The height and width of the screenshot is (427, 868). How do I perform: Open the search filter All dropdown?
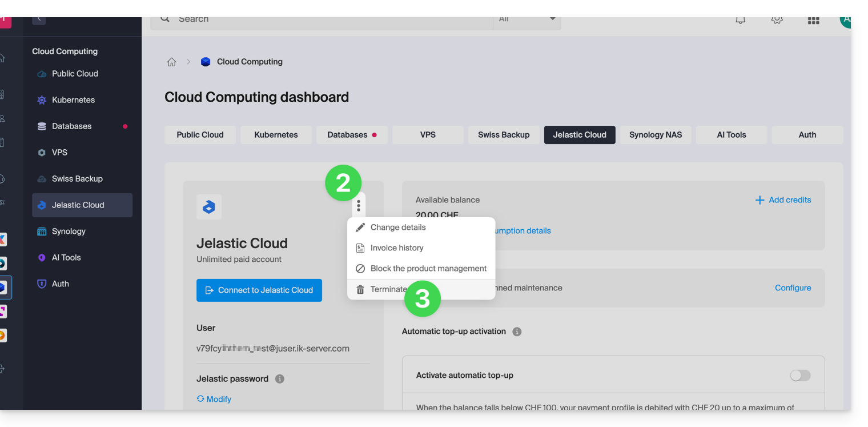coord(527,20)
